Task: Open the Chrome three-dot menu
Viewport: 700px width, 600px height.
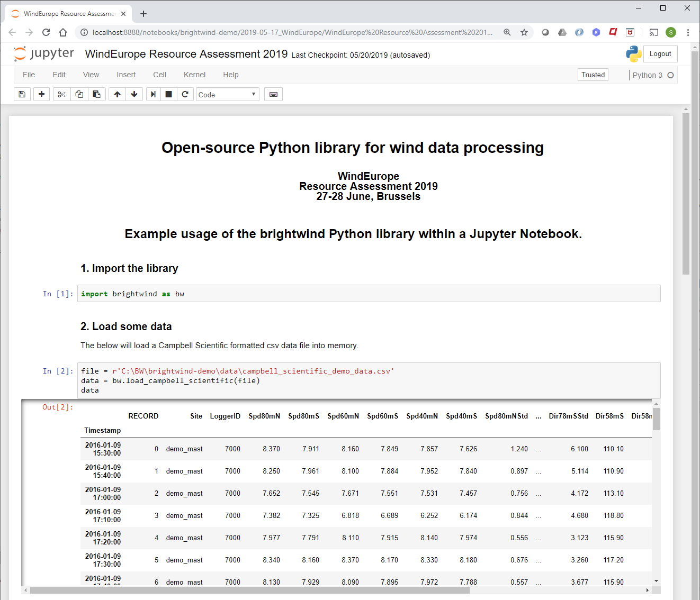Action: pos(688,32)
